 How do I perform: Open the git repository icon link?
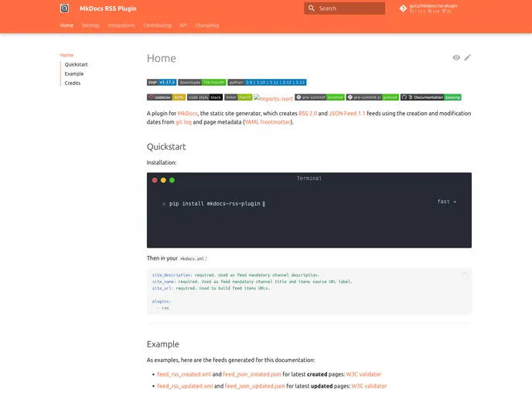(403, 9)
